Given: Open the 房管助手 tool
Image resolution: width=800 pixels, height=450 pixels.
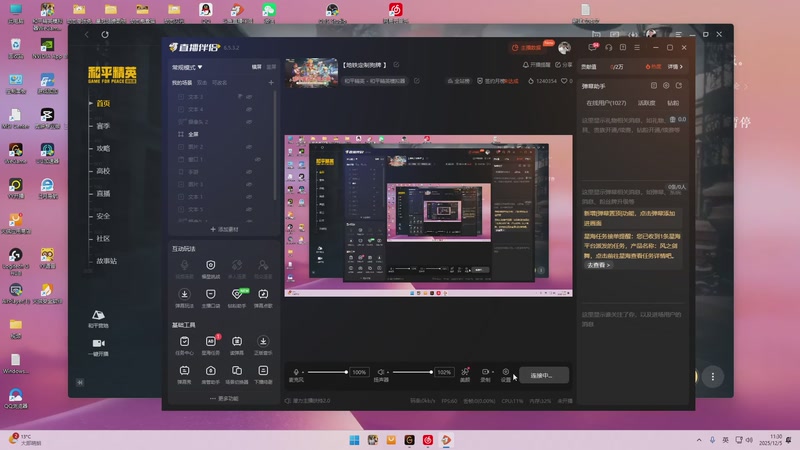Looking at the screenshot, I should pos(210,373).
